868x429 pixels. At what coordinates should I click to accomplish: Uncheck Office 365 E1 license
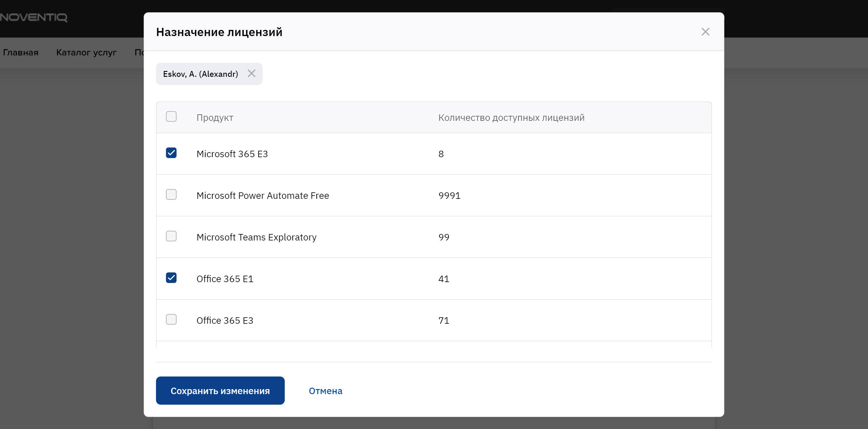171,278
